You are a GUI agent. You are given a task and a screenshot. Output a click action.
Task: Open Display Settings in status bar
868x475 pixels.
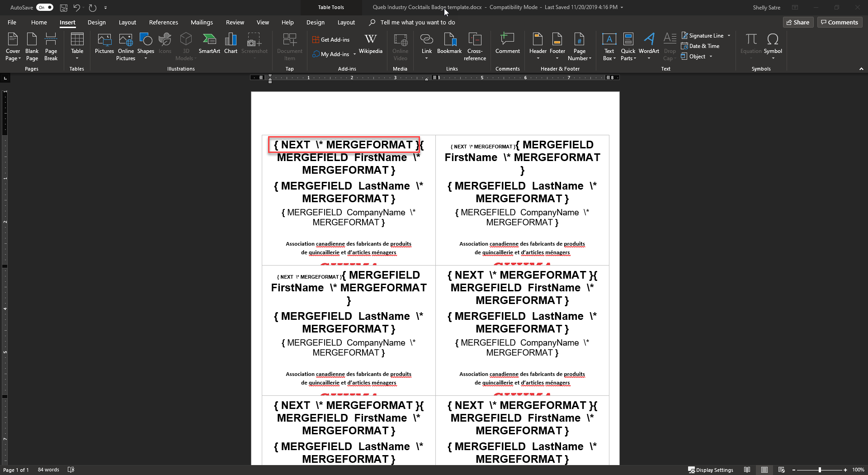point(710,470)
